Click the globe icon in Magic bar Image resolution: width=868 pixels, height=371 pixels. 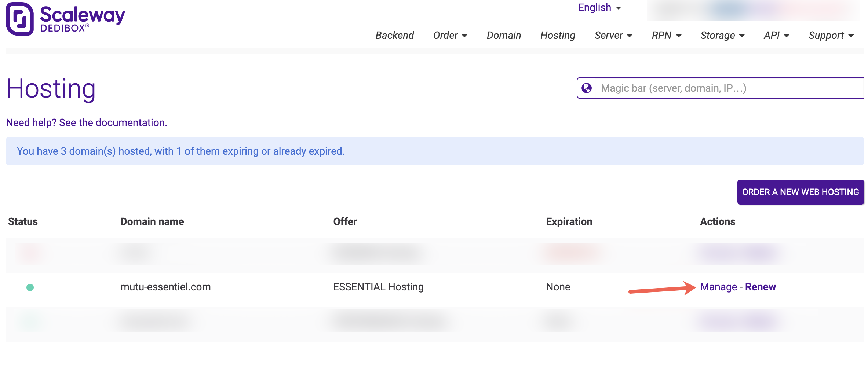(587, 88)
